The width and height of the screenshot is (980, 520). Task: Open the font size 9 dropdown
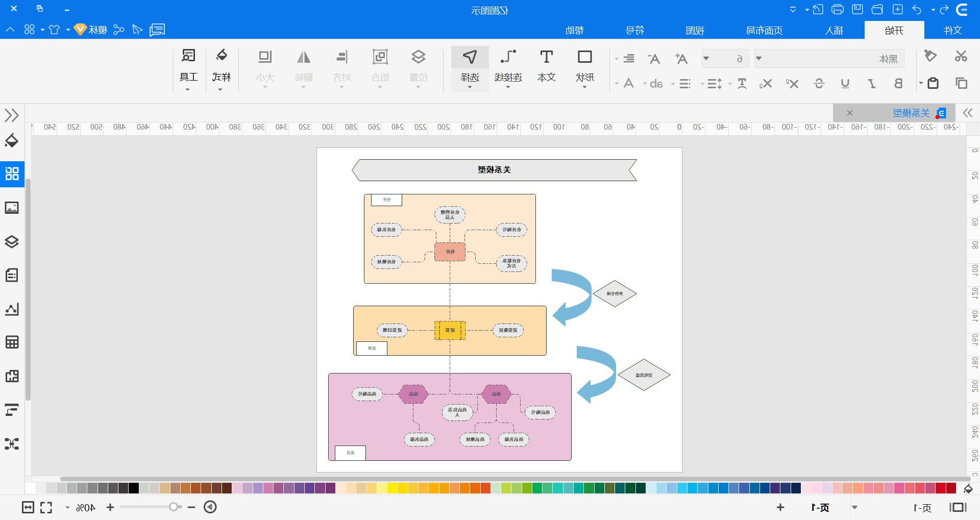pyautogui.click(x=725, y=59)
